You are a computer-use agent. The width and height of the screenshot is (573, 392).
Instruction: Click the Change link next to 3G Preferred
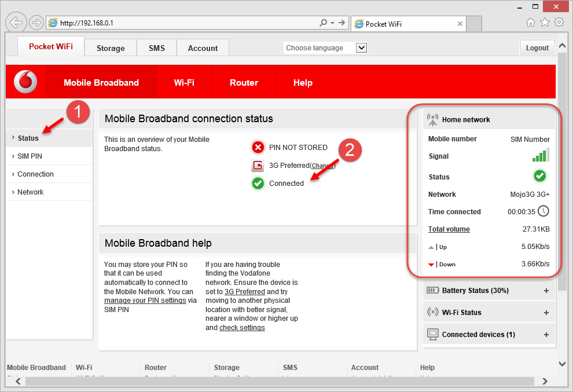tap(323, 166)
